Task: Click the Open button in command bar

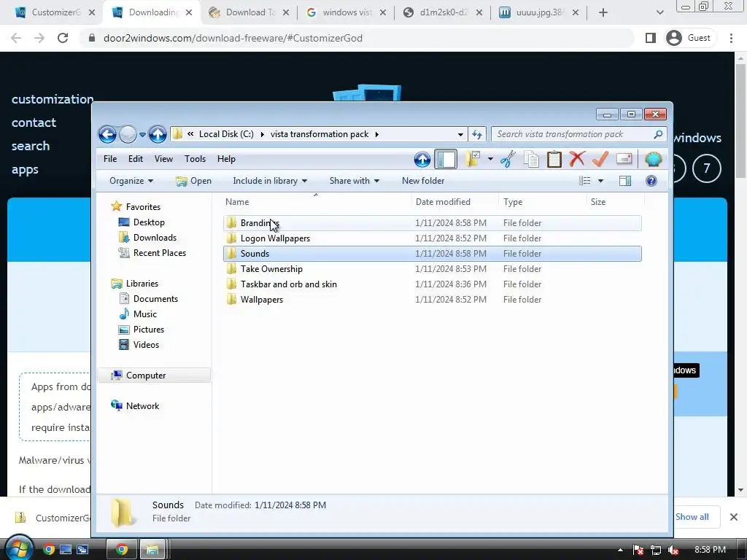Action: [x=193, y=181]
